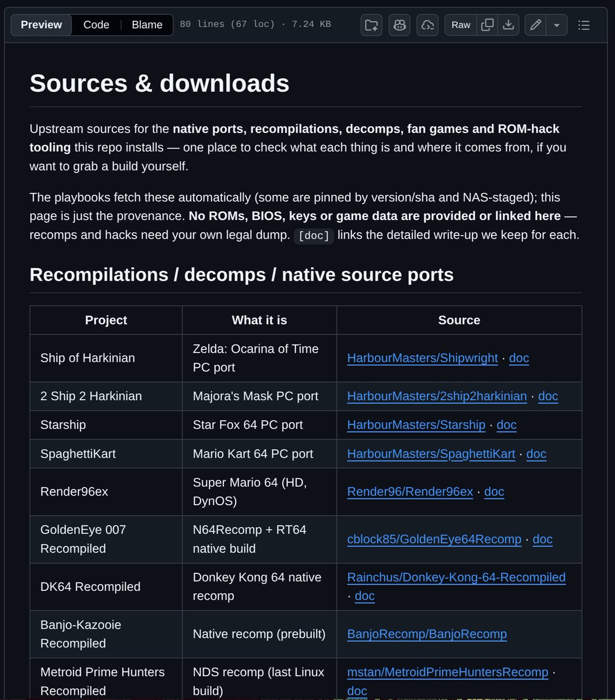Open doc link in Render96ex row

(x=494, y=492)
